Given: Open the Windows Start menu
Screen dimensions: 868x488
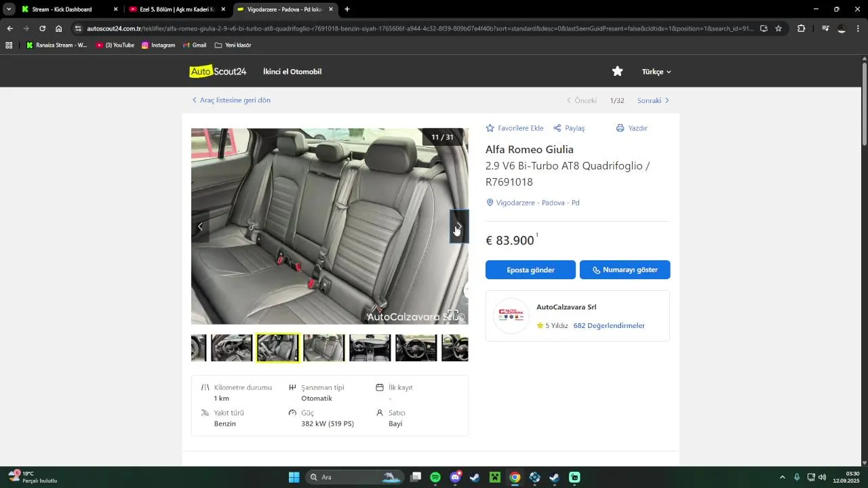Looking at the screenshot, I should pos(294,477).
